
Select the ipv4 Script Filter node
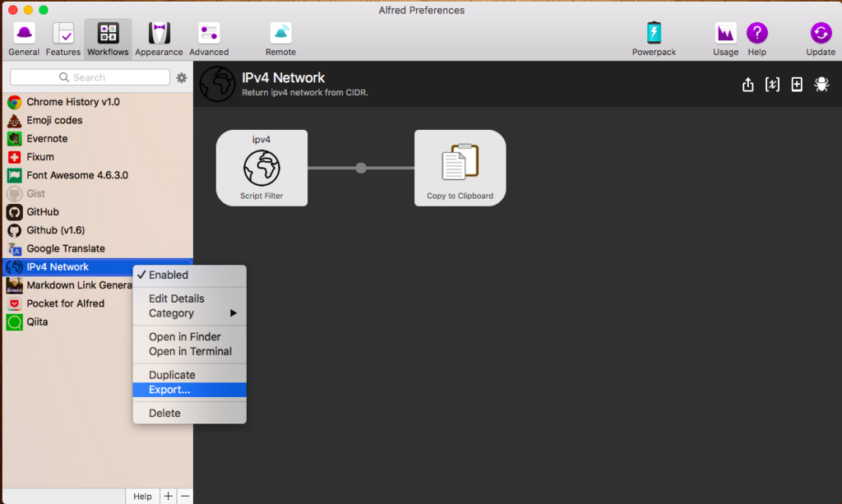tap(261, 168)
